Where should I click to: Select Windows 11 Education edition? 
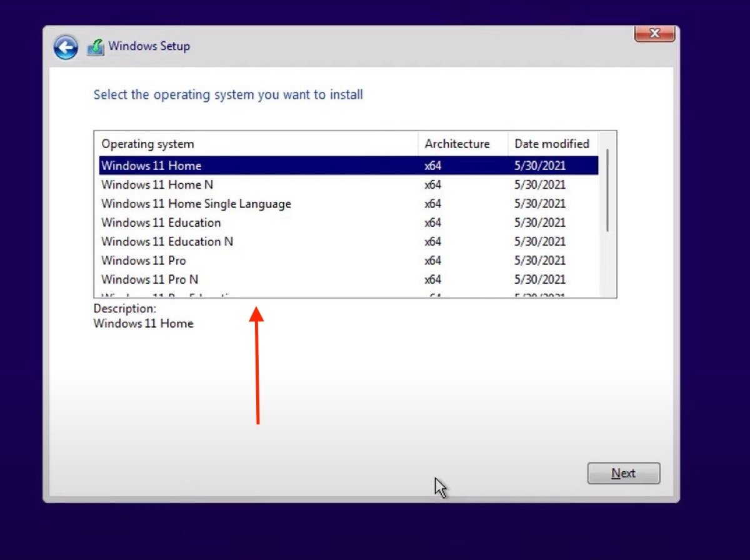(x=349, y=222)
